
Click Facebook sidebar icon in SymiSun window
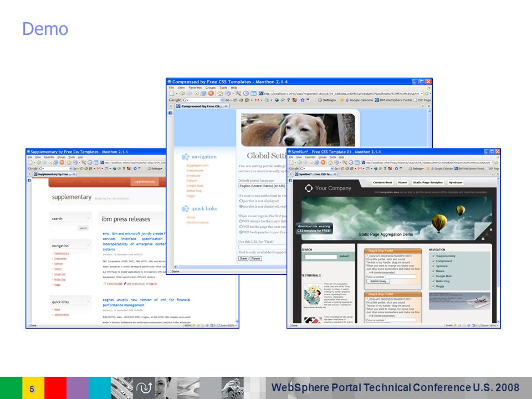point(290,181)
